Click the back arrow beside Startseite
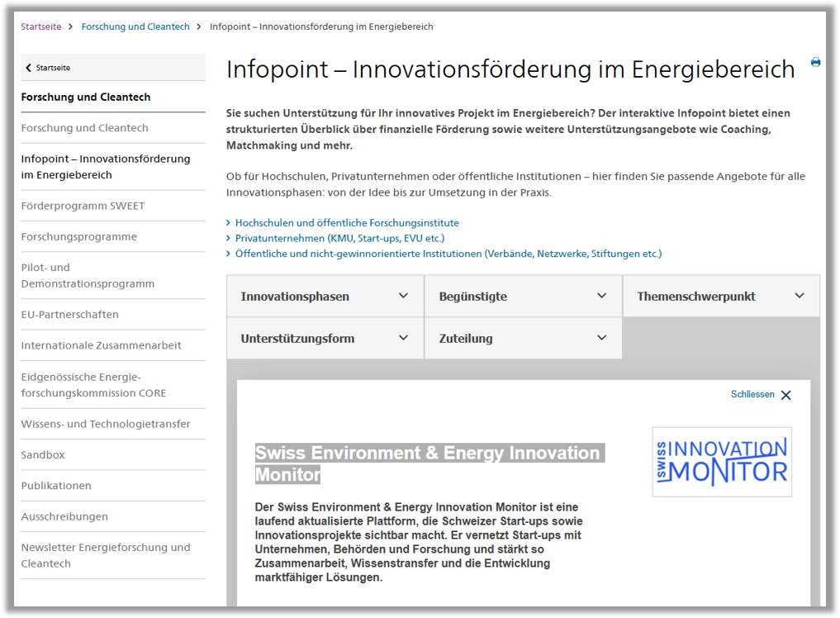The width and height of the screenshot is (840, 618). (29, 68)
